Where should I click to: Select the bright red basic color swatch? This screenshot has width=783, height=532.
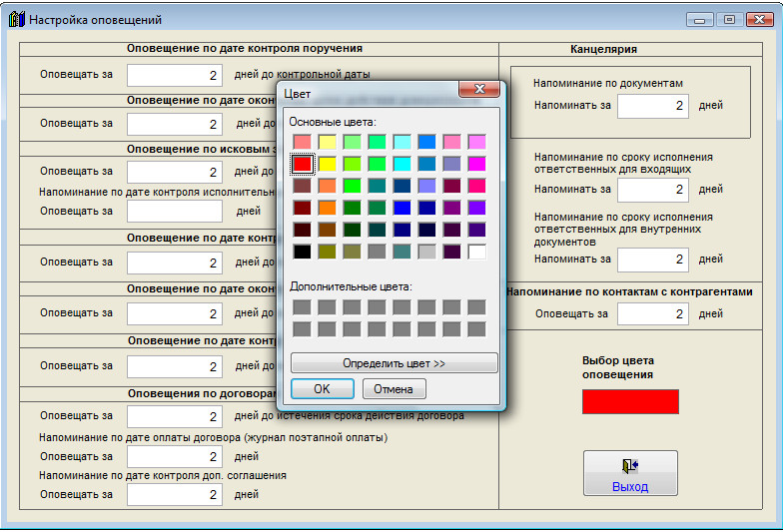point(303,163)
